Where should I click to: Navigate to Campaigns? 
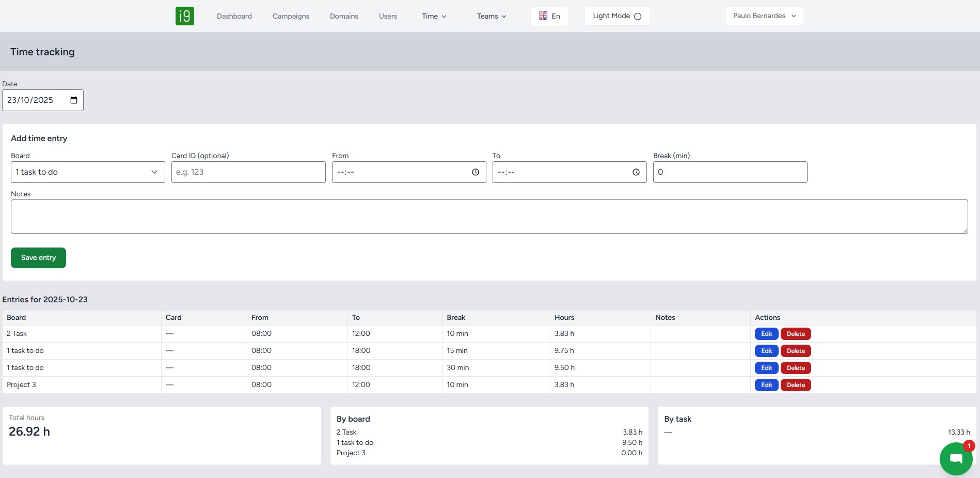[x=291, y=17]
